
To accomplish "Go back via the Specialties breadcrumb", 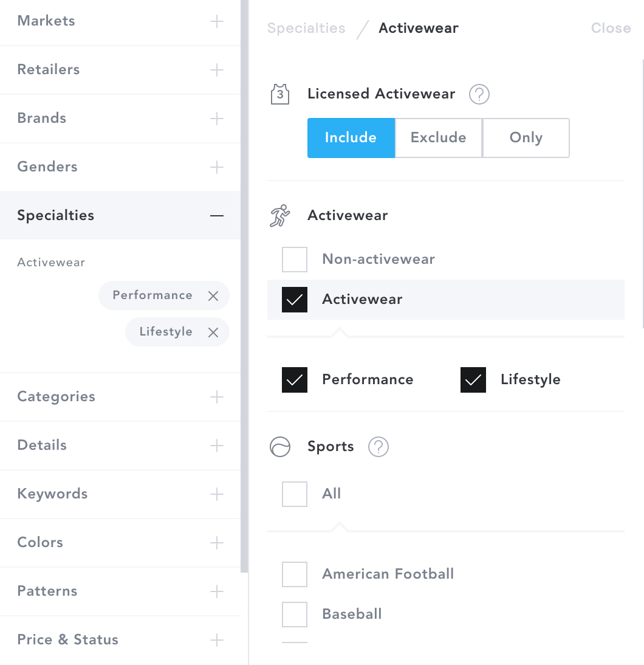I will tap(306, 28).
